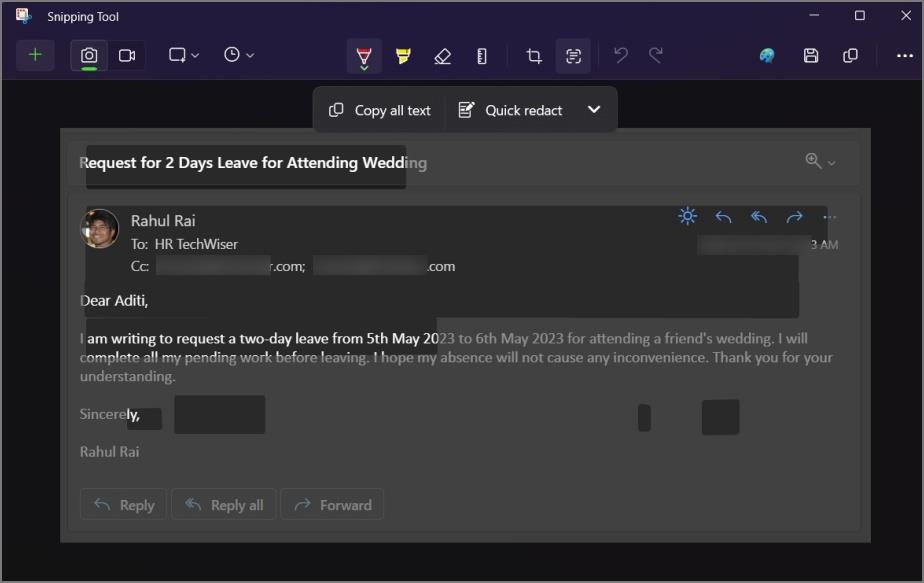Open the See more three-dot menu
The height and width of the screenshot is (583, 924).
pos(905,55)
